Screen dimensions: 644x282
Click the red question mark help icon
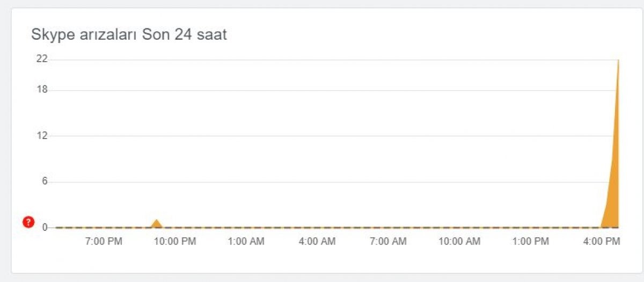pos(28,222)
